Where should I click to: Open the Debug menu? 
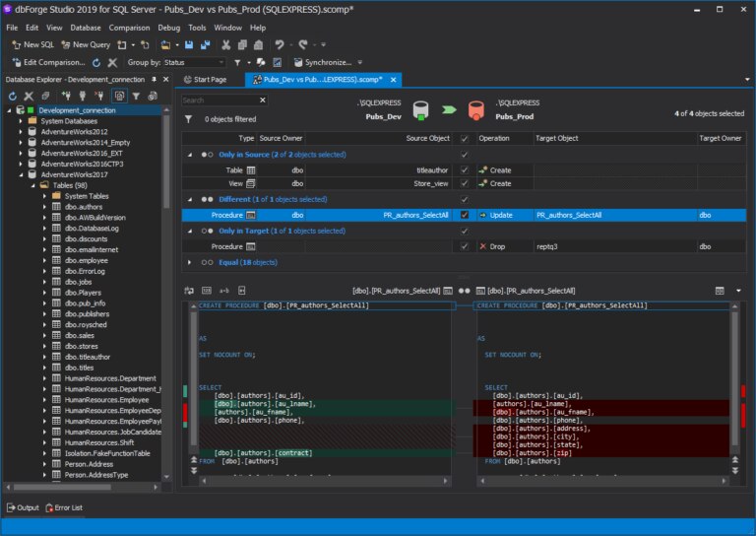tap(168, 28)
